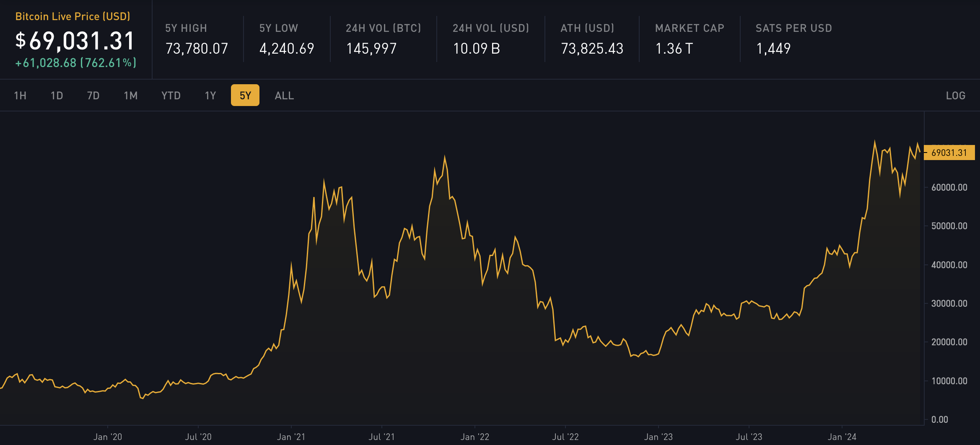Click the $69,031.31 live price value
The width and height of the screenshot is (980, 445).
coord(75,41)
